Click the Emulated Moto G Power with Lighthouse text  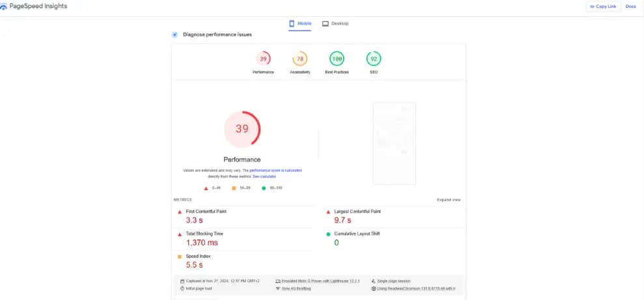(x=320, y=281)
